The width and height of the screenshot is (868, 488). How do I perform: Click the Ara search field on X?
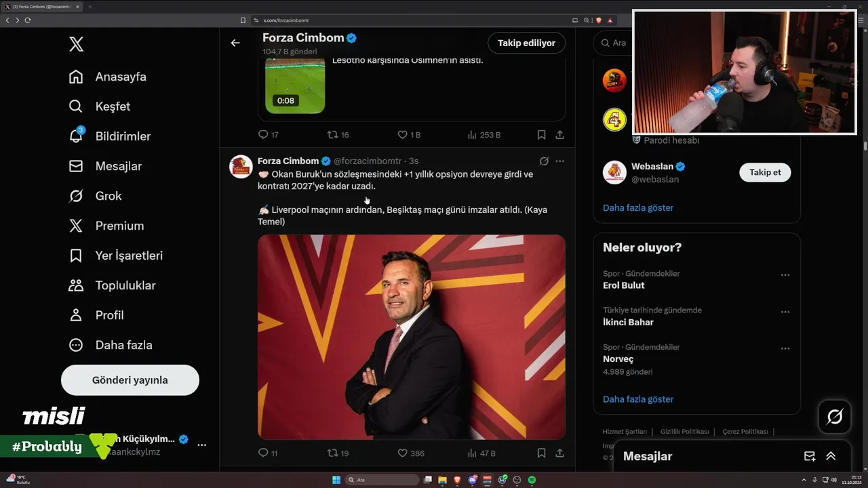pyautogui.click(x=614, y=43)
